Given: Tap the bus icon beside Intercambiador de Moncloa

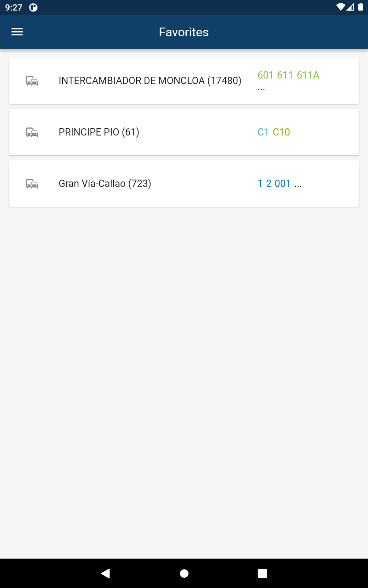Looking at the screenshot, I should point(32,81).
